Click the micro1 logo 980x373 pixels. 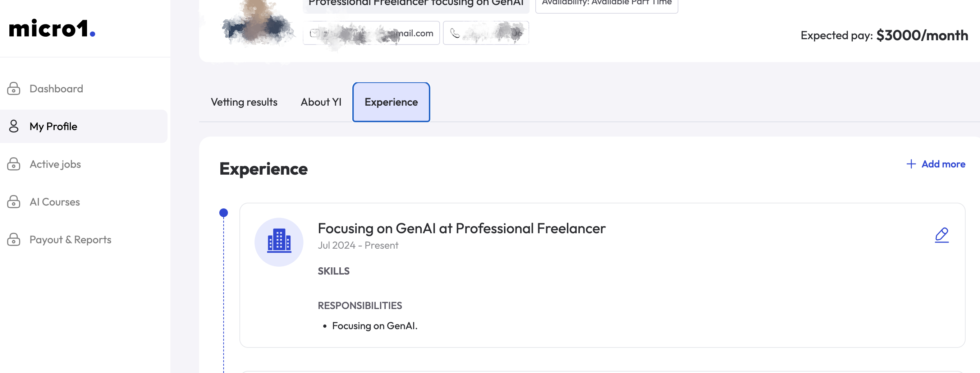52,28
